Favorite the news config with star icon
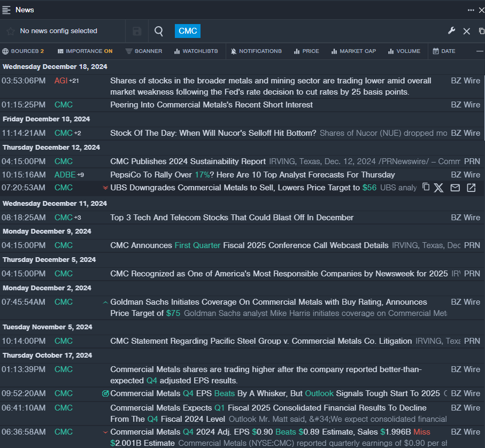 coord(10,32)
